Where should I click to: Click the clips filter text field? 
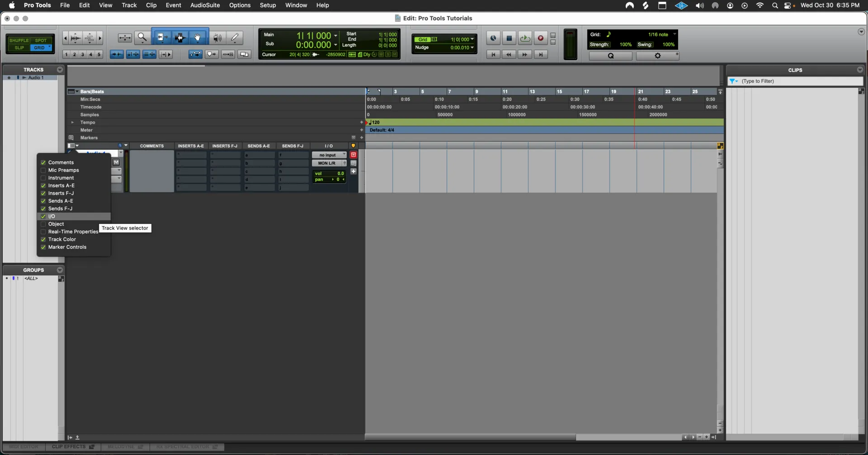801,81
